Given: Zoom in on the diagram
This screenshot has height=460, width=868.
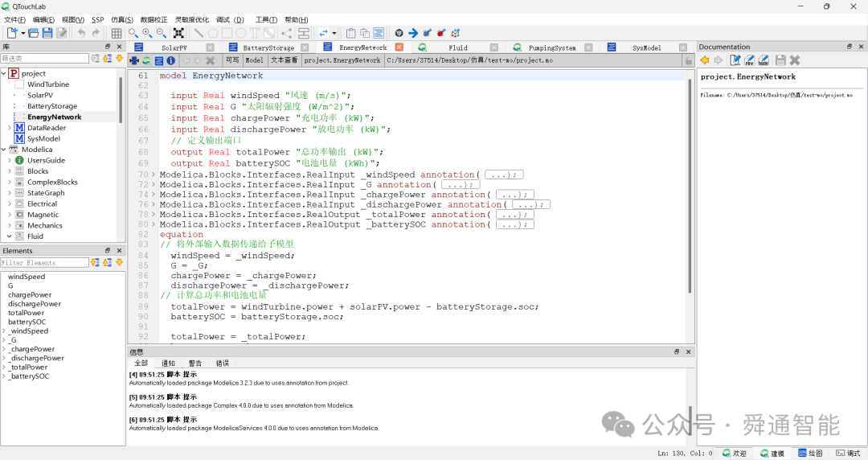Looking at the screenshot, I should (147, 33).
